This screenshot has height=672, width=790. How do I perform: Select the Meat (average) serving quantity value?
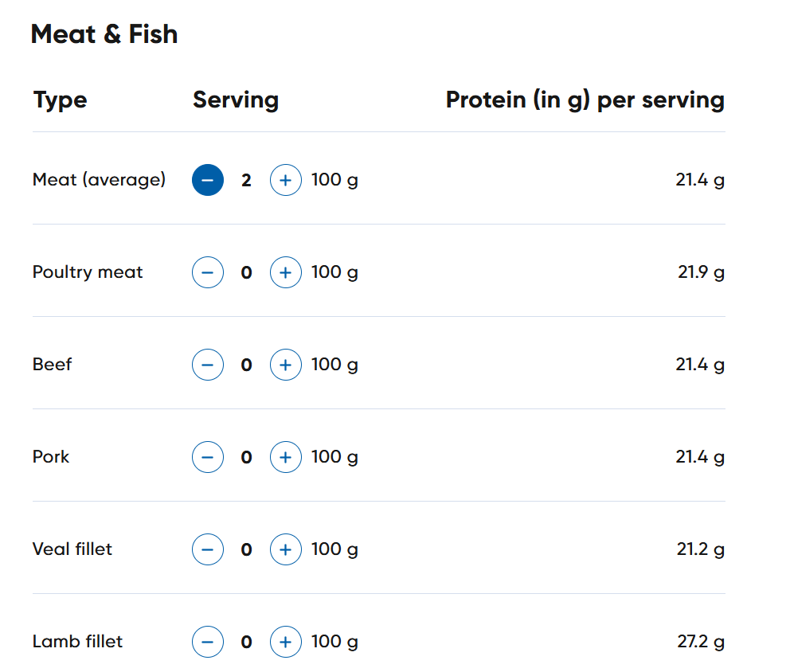246,181
